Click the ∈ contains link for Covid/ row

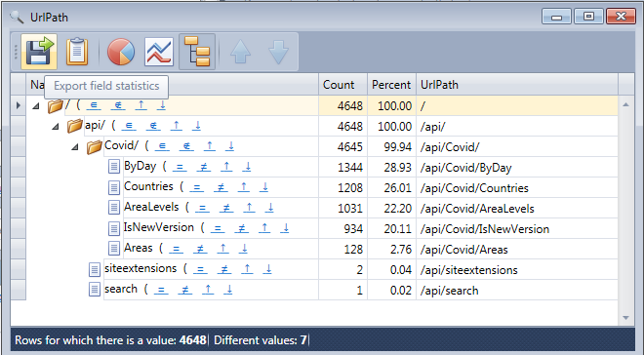click(x=162, y=145)
